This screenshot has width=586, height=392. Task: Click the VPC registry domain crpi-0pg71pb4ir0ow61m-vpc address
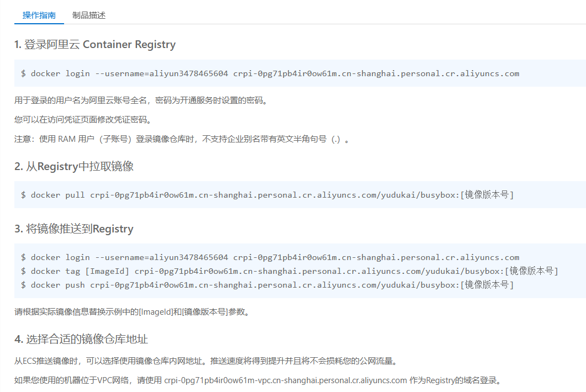tap(285, 380)
